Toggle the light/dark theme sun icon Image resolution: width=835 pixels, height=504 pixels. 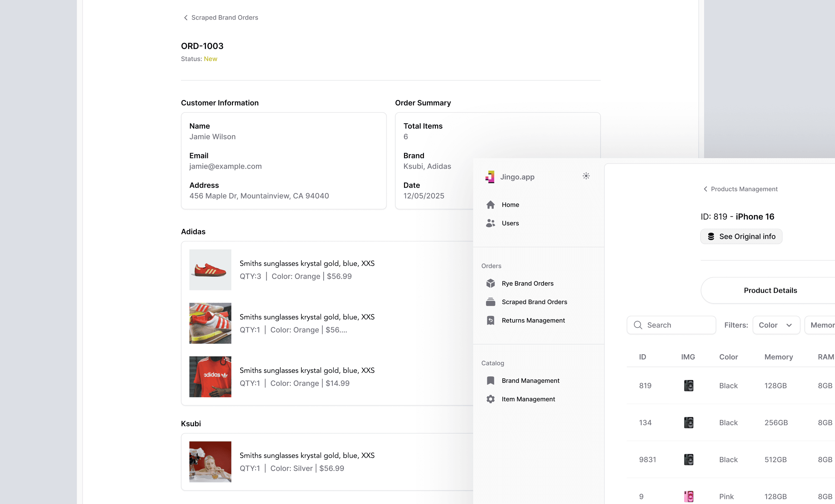[x=586, y=176]
